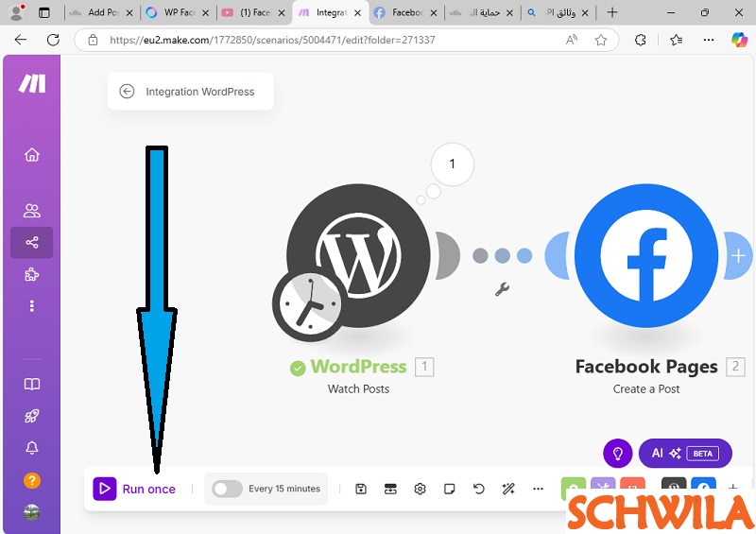Open Home in the Make sidebar

click(x=32, y=155)
